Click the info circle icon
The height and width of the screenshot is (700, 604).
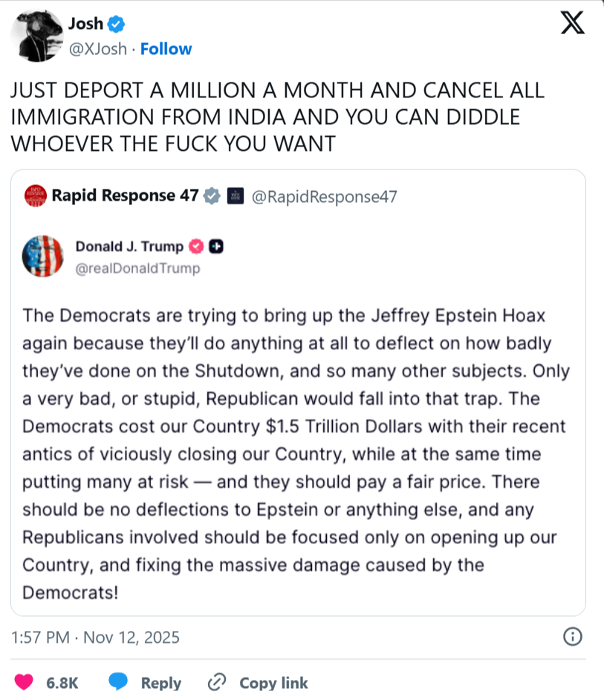point(573,637)
